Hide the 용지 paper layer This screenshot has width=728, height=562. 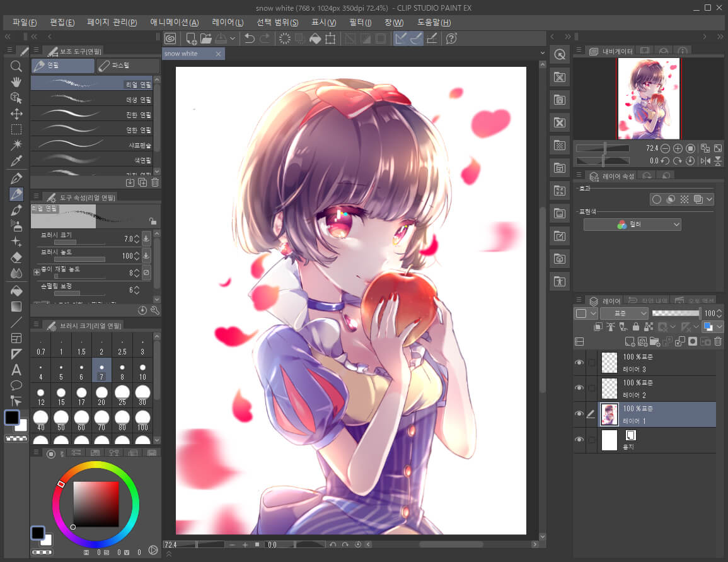coord(579,440)
